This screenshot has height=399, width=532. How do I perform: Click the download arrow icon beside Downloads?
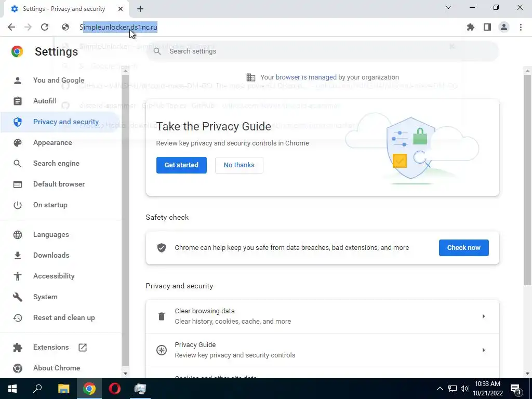tap(18, 255)
